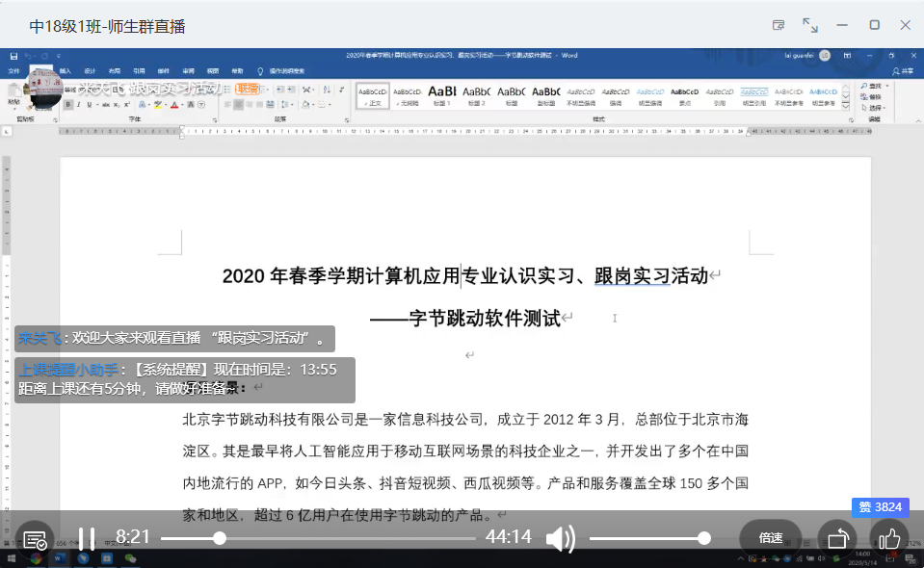This screenshot has height=568, width=924.
Task: Click the 操作说明搜索 tell-me box
Action: point(281,71)
